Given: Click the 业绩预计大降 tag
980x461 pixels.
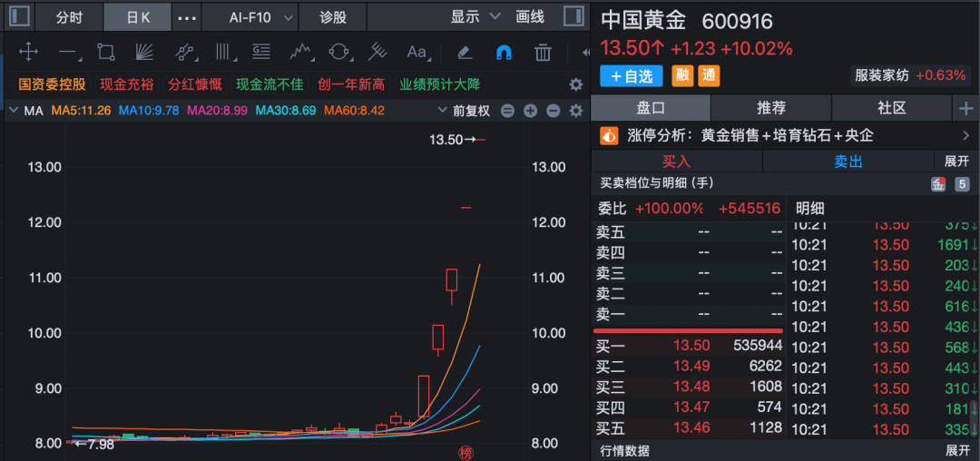Looking at the screenshot, I should click(x=439, y=84).
